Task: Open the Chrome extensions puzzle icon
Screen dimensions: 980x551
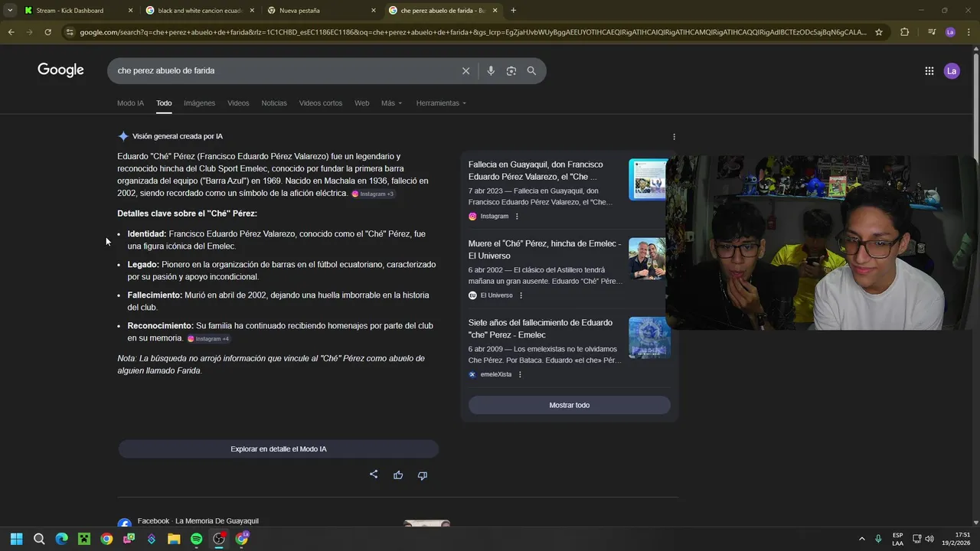Action: tap(904, 32)
